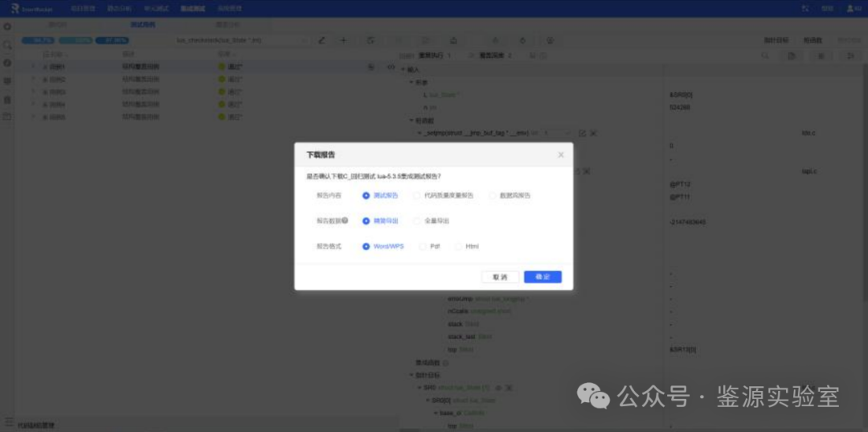The height and width of the screenshot is (432, 868).
Task: Click the 预计目标 button at top right
Action: 776,40
